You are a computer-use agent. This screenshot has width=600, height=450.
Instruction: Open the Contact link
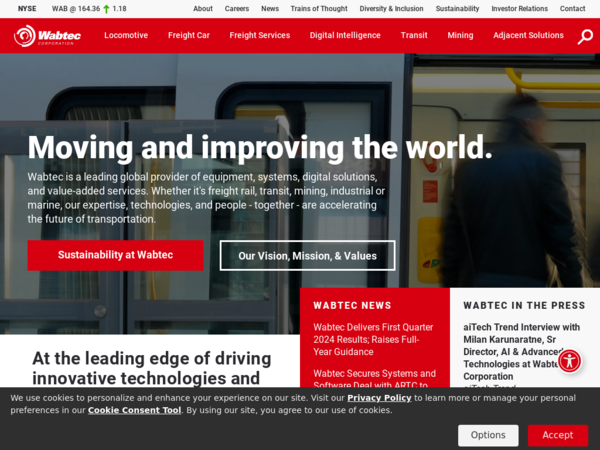[x=572, y=8]
